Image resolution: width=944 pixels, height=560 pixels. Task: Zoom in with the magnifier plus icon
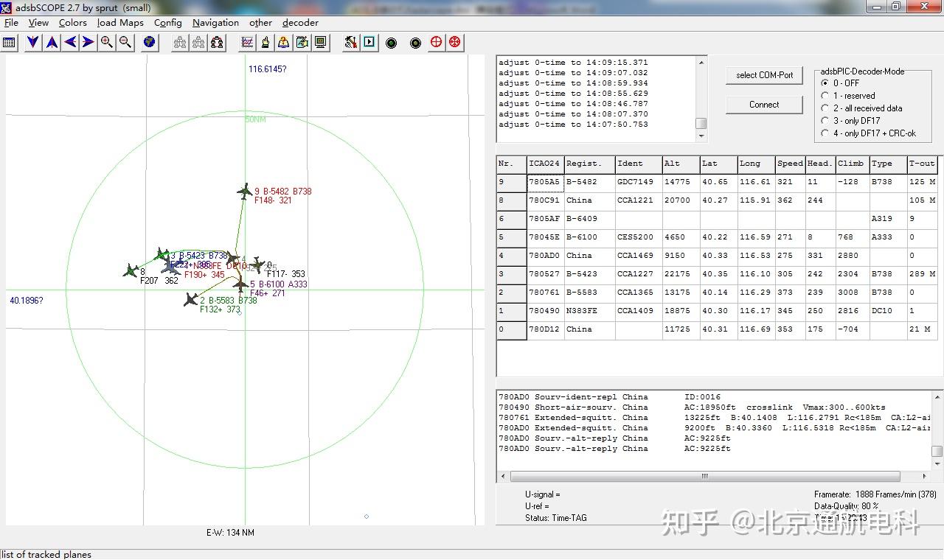107,43
